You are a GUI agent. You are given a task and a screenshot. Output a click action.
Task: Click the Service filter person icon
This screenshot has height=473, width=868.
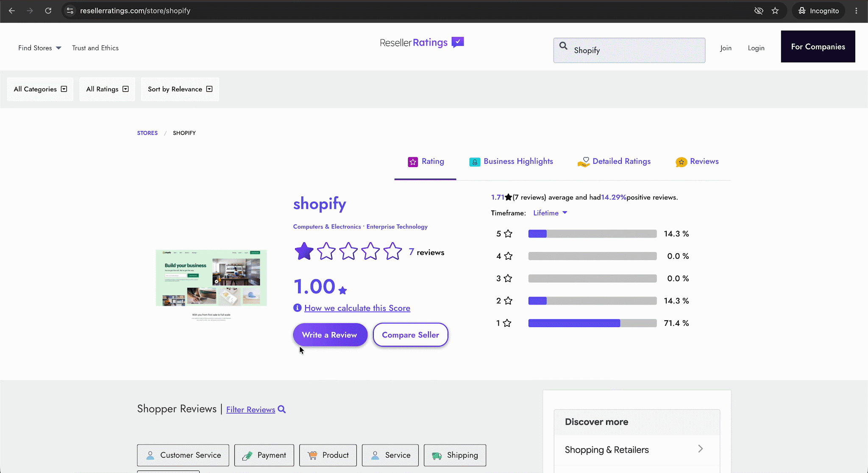pos(375,455)
